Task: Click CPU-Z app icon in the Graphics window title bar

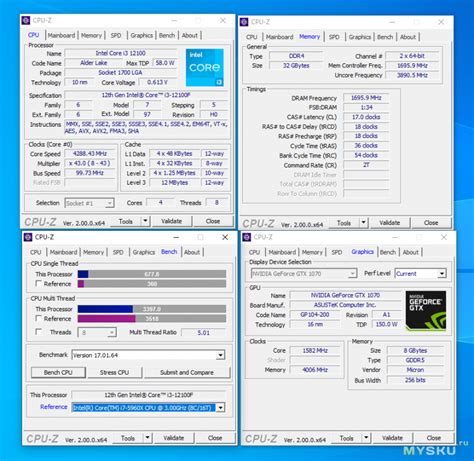Action: coord(247,237)
